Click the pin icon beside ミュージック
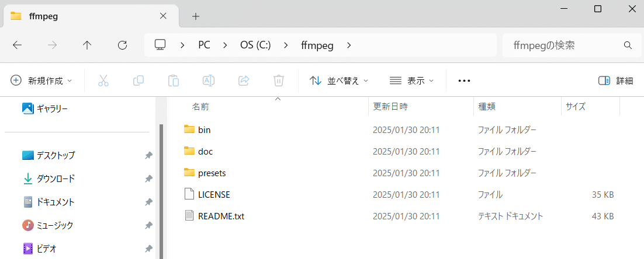 [148, 225]
